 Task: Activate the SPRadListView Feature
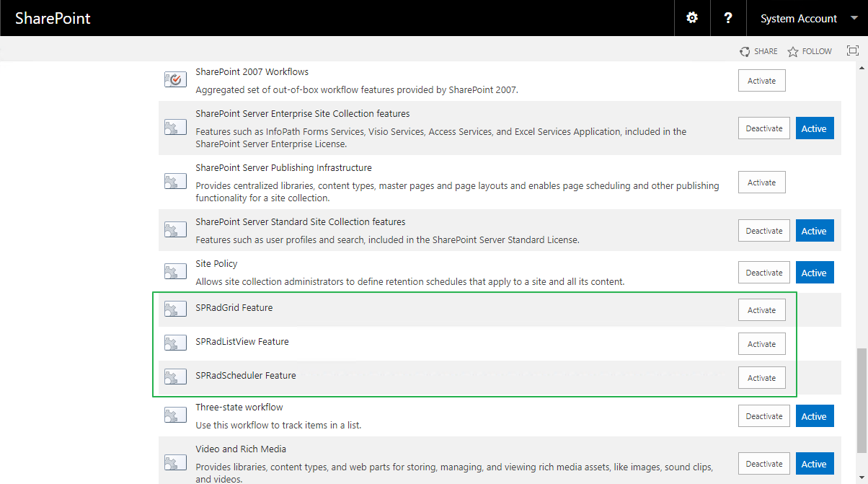coord(761,344)
